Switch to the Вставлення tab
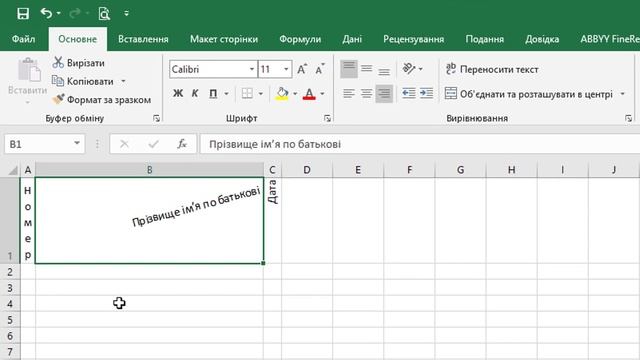This screenshot has height=360, width=640. point(143,39)
